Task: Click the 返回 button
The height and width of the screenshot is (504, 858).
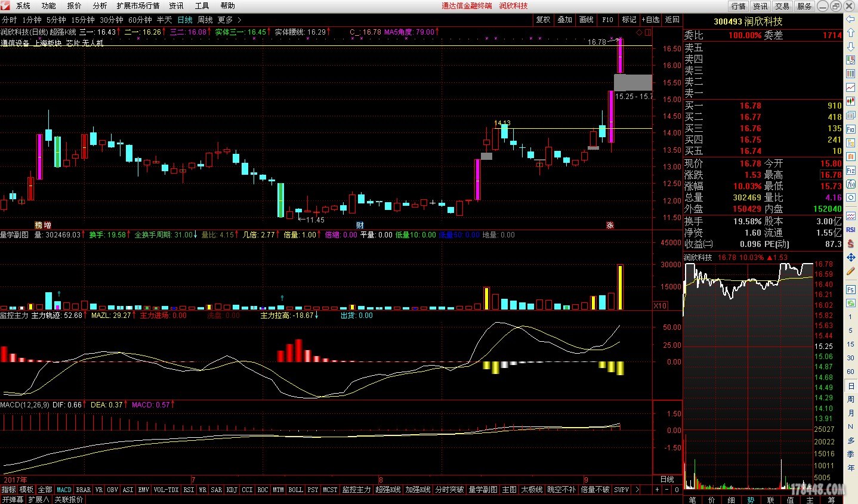Action: 672,20
